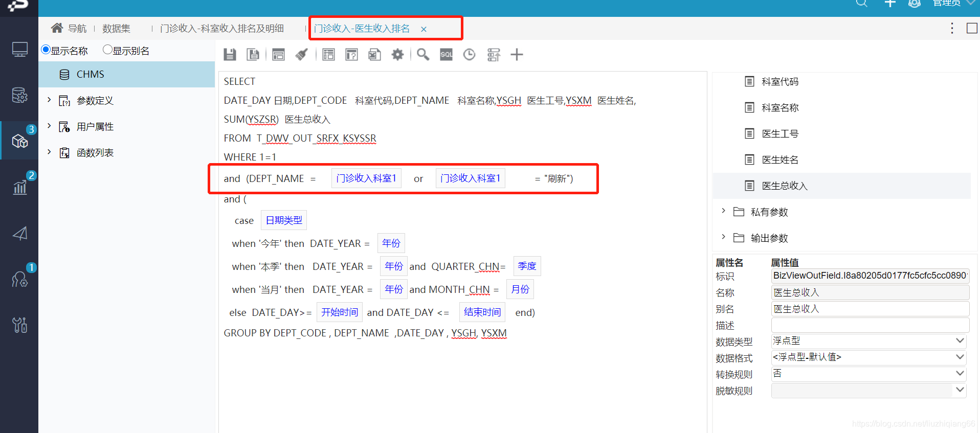Expand 函数列表 tree node
Screen dimensions: 980x433
tap(49, 152)
